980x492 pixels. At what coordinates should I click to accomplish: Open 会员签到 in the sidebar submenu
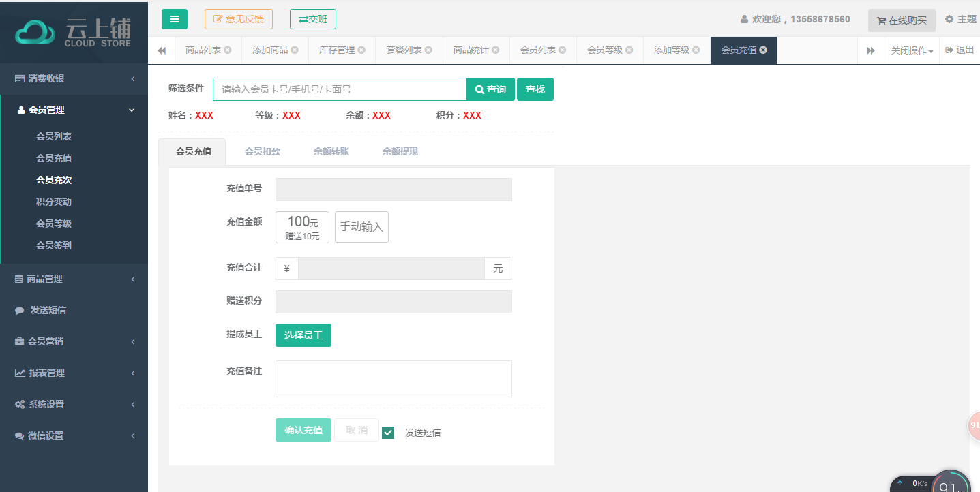coord(54,245)
